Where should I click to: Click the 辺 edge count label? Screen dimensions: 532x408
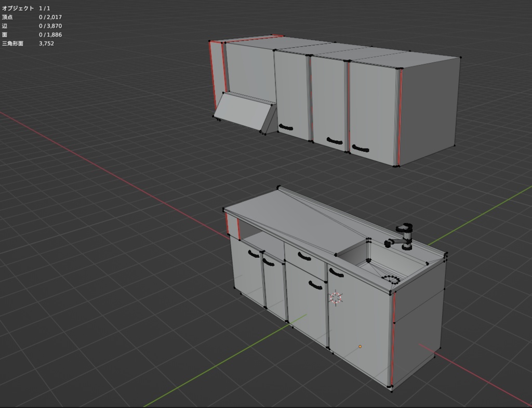coord(5,26)
